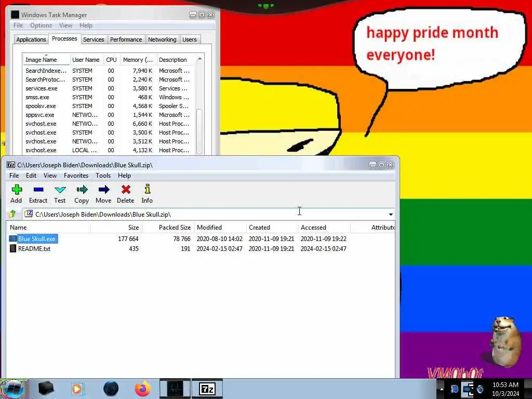Delete selected file via Delete icon
The image size is (532, 399).
[x=126, y=194]
